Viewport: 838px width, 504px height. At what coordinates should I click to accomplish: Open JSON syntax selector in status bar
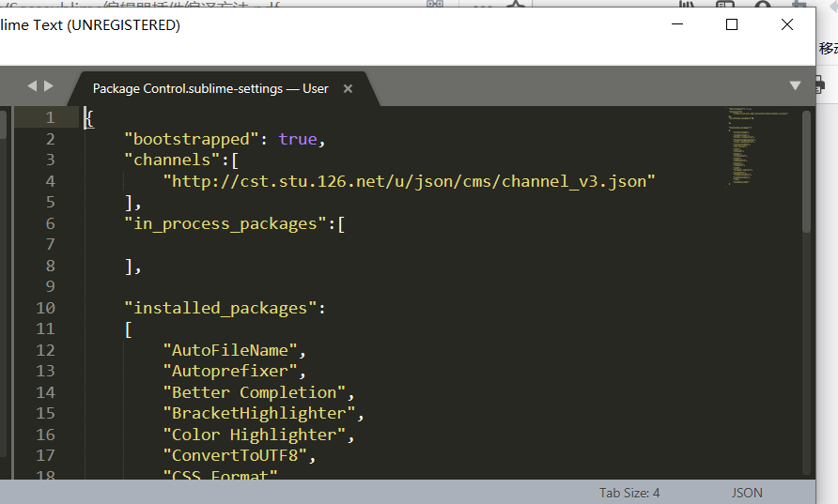click(747, 493)
